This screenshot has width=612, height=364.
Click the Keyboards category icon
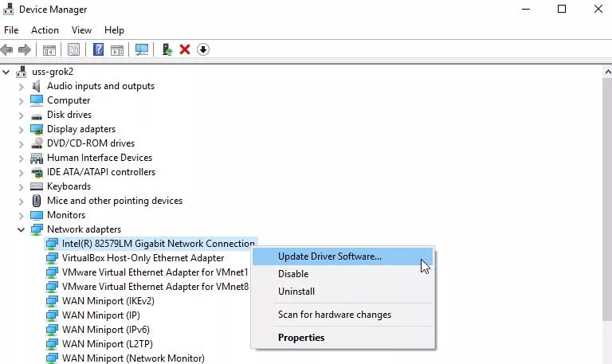[37, 186]
